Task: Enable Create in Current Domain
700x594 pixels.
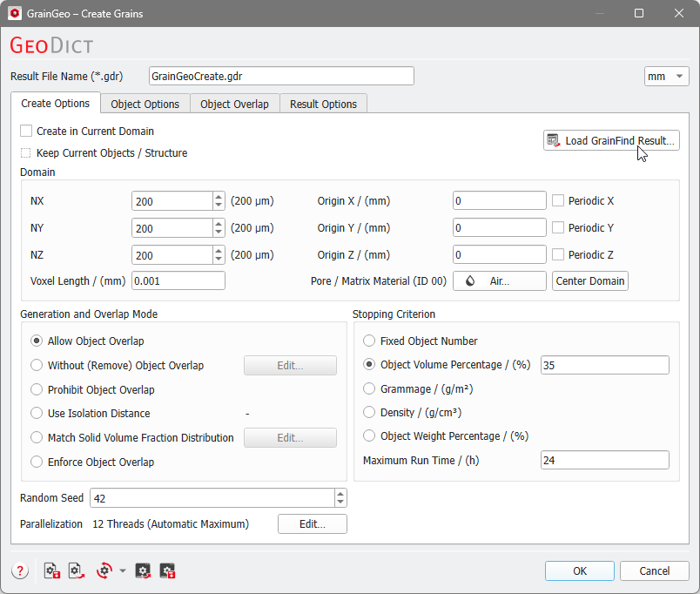Action: pos(26,131)
